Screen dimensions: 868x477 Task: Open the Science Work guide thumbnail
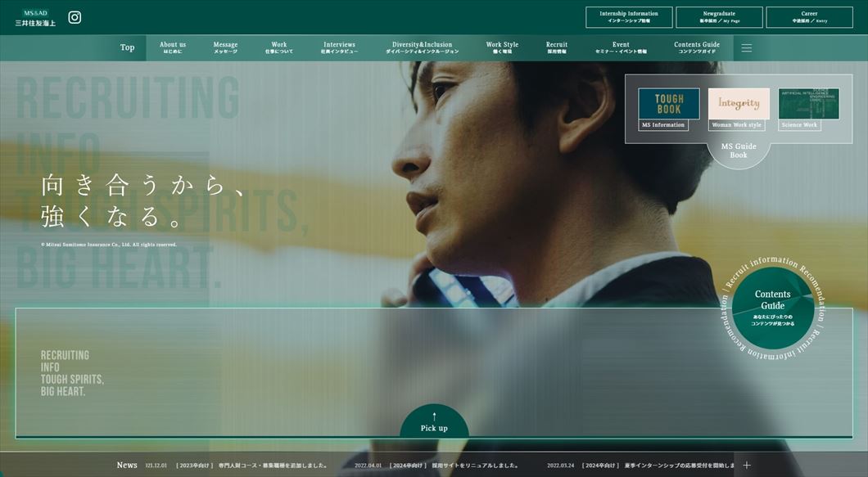pos(808,104)
